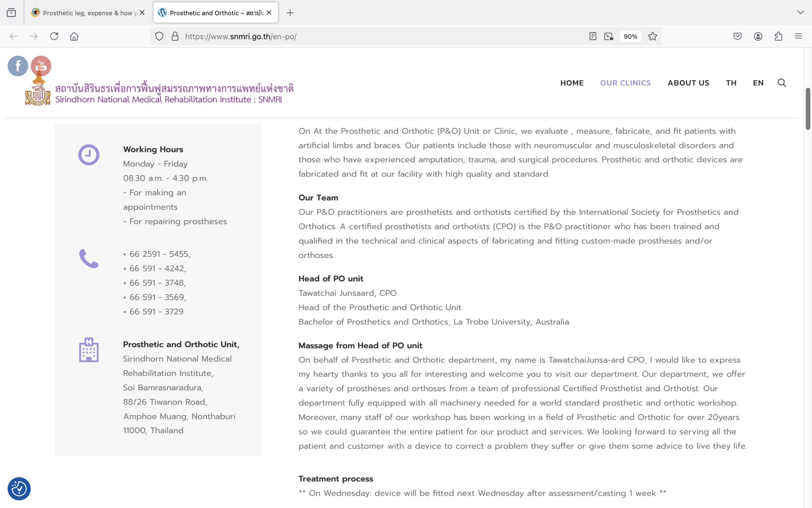Click the hospital building icon
This screenshot has height=508, width=812.
click(x=89, y=350)
